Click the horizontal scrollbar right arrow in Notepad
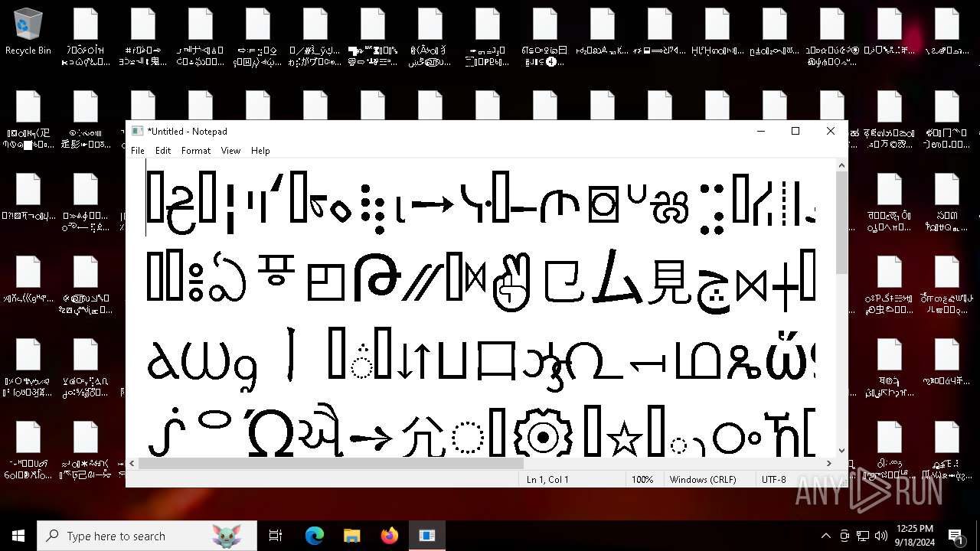The width and height of the screenshot is (980, 551). click(x=828, y=463)
